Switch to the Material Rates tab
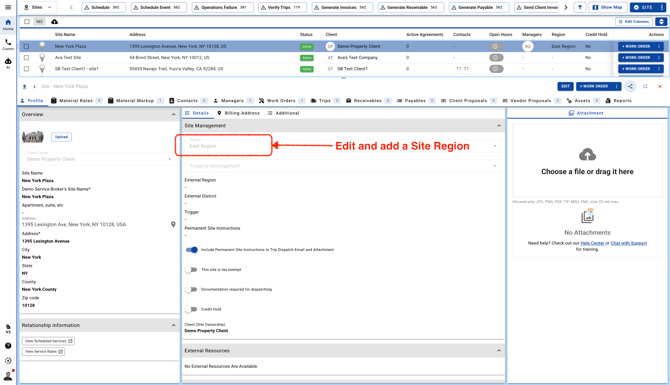Screen dimensions: 670x385 (x=76, y=101)
